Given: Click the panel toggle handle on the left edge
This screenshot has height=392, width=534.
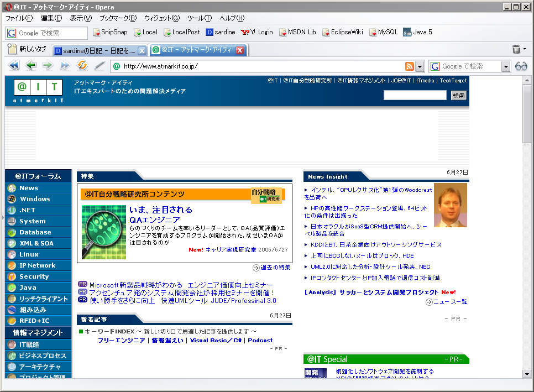Looking at the screenshot, I should pos(2,217).
